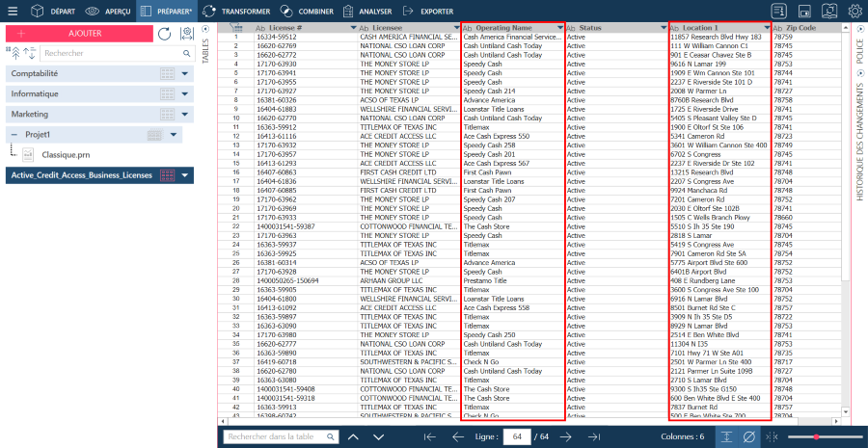Click the Marketing table grid icon

[167, 114]
